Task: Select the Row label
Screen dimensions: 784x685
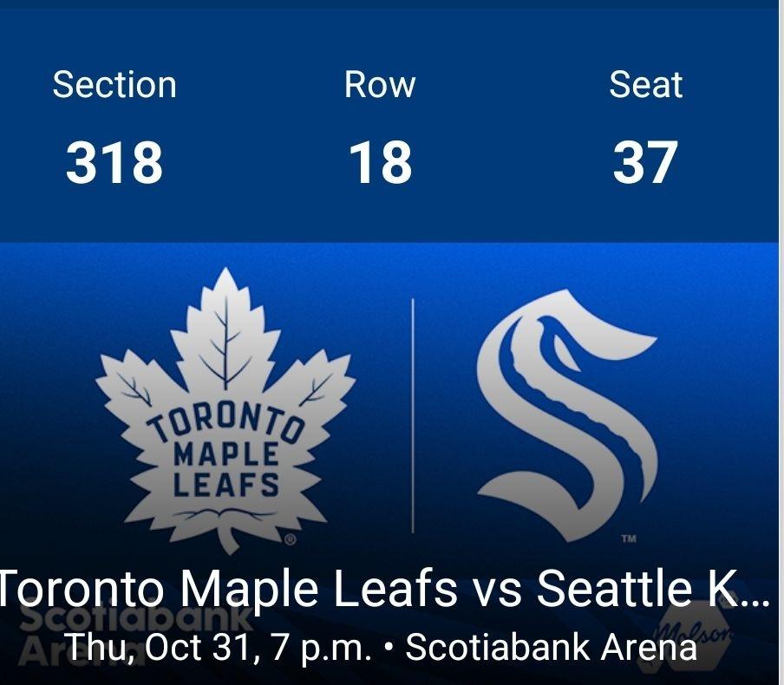Action: (380, 85)
